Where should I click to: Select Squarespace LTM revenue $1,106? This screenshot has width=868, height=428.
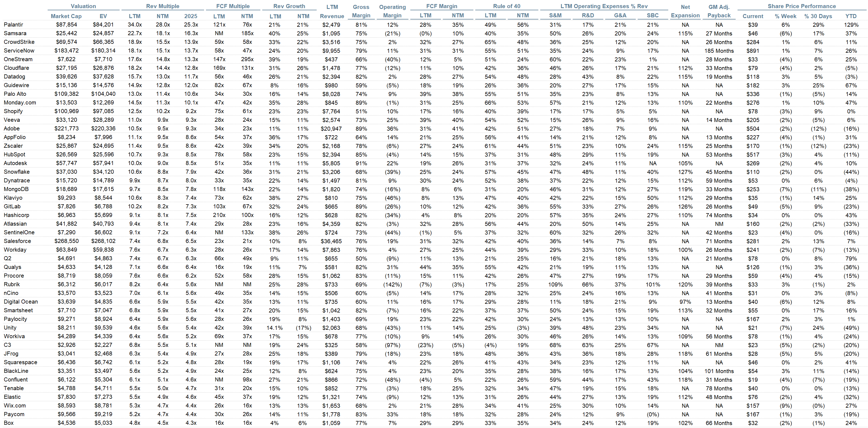(x=331, y=362)
